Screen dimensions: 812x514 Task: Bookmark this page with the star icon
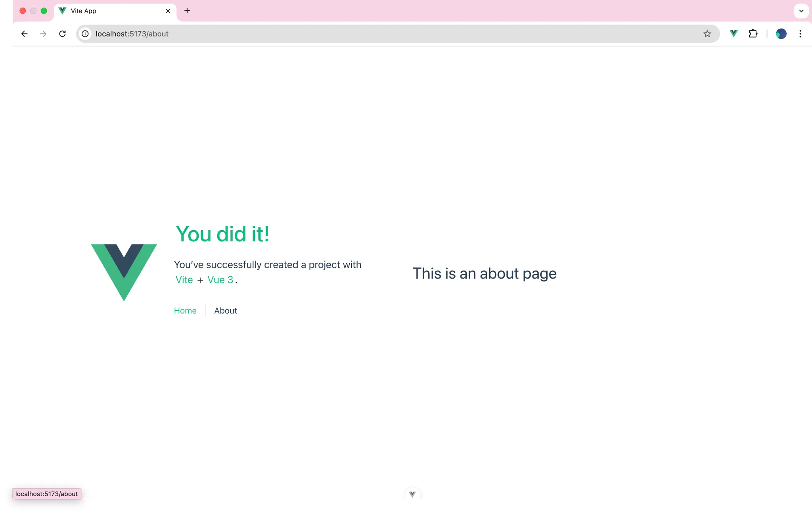click(x=707, y=34)
